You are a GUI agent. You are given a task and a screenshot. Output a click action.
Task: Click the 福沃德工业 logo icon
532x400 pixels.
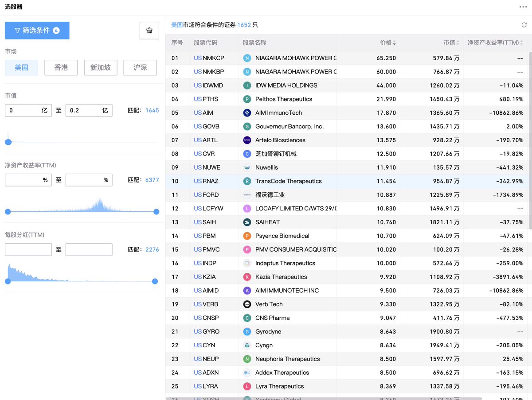(x=247, y=195)
